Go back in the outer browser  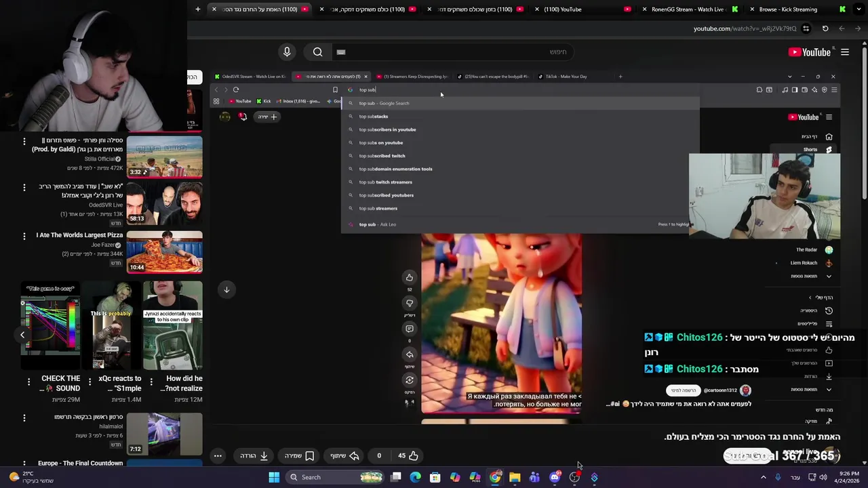pyautogui.click(x=858, y=28)
